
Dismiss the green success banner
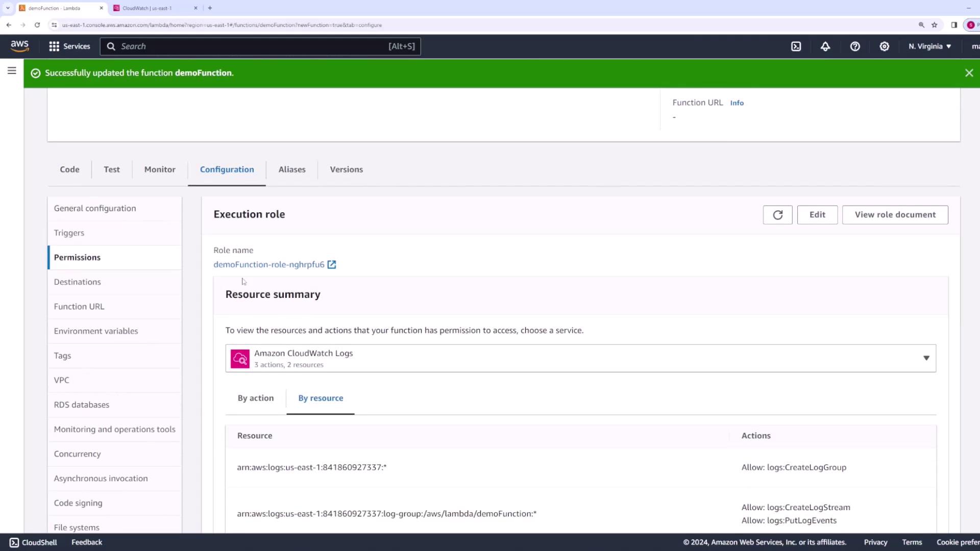[969, 73]
